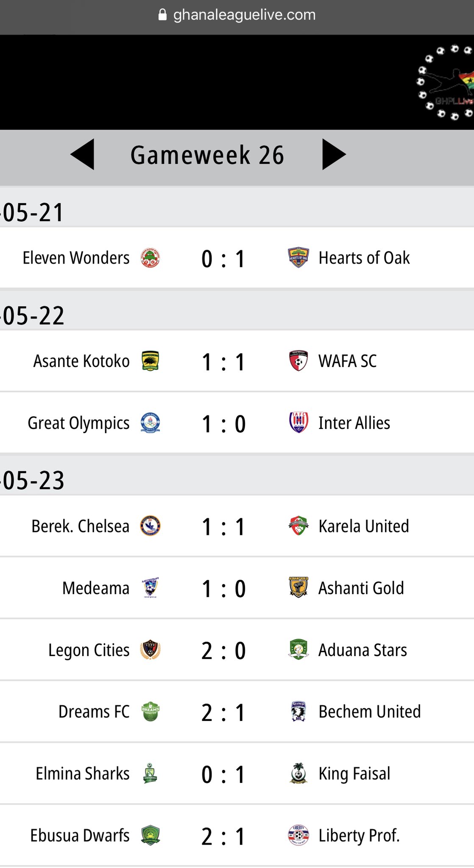Select the Asante Kotoko porcupine badge

(150, 361)
